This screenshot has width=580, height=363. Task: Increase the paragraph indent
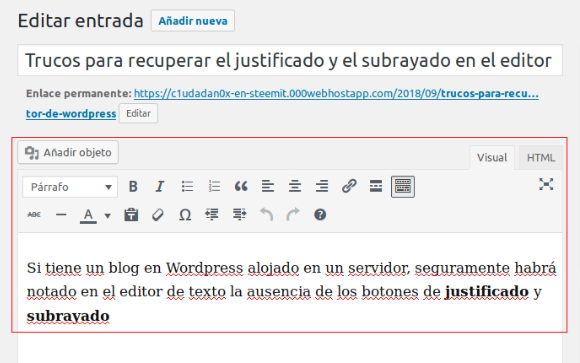239,215
